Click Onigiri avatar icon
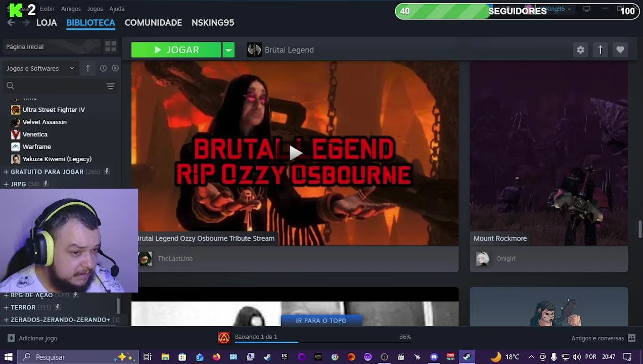This screenshot has width=643, height=364. (x=483, y=259)
